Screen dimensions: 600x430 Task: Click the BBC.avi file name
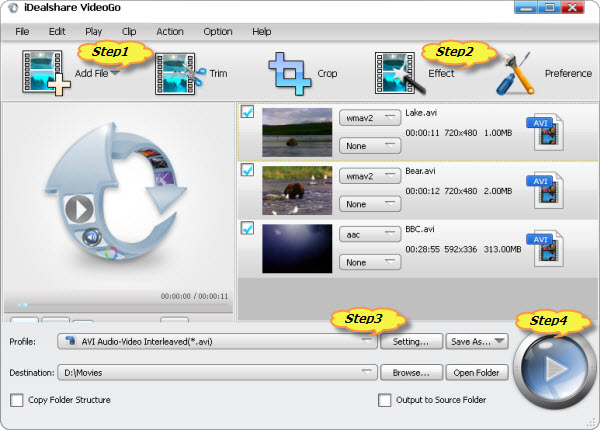420,229
